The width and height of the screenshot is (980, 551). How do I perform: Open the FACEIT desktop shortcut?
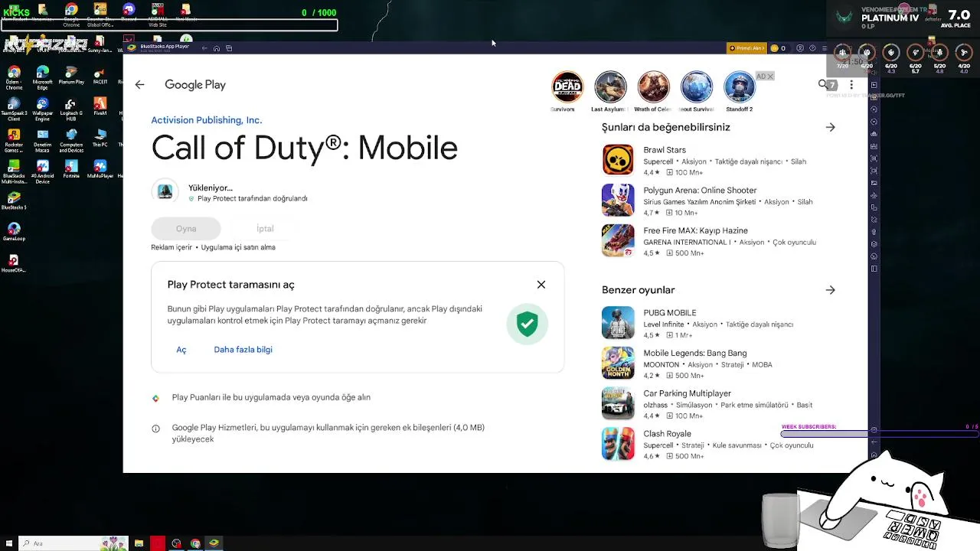click(100, 75)
